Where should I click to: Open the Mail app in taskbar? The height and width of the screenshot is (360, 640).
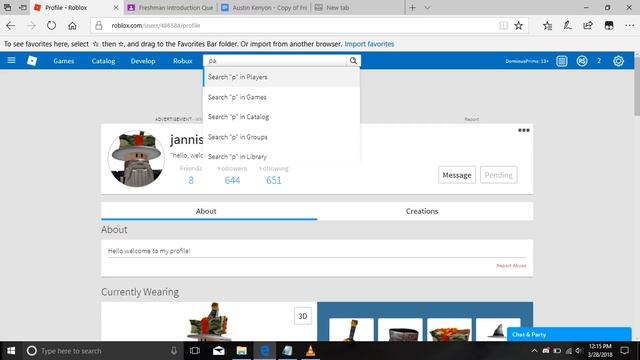coord(218,351)
